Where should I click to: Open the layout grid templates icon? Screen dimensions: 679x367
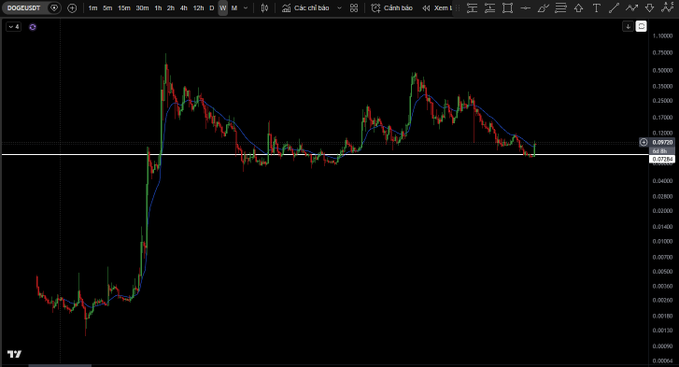point(354,8)
